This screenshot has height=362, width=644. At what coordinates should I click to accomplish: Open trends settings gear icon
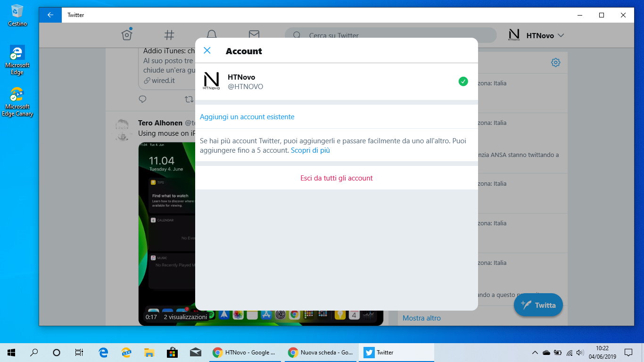coord(556,62)
